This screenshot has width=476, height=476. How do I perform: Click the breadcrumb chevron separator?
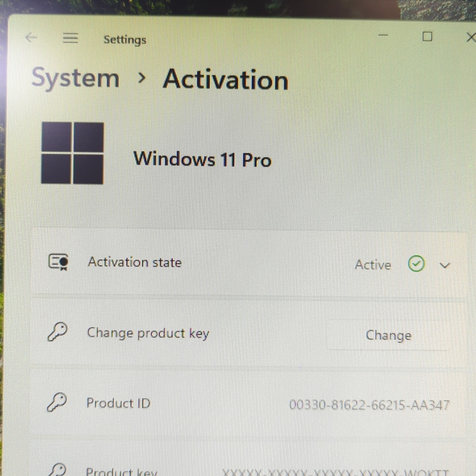142,78
